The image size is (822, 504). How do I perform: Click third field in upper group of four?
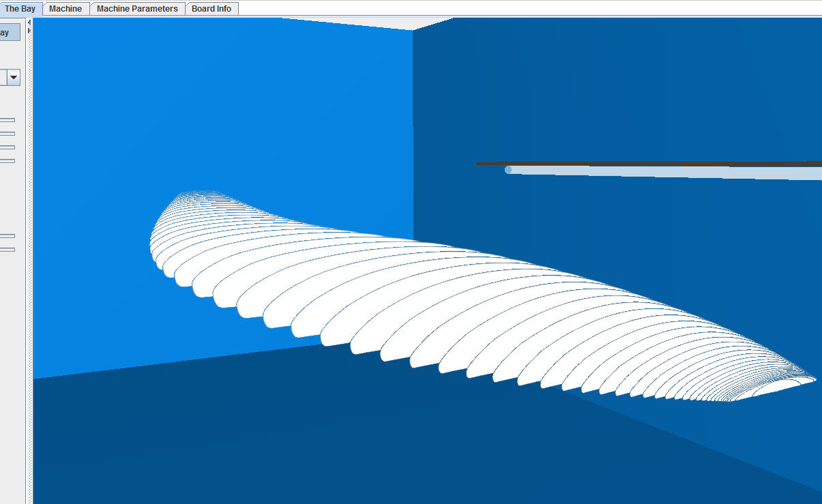click(x=8, y=147)
